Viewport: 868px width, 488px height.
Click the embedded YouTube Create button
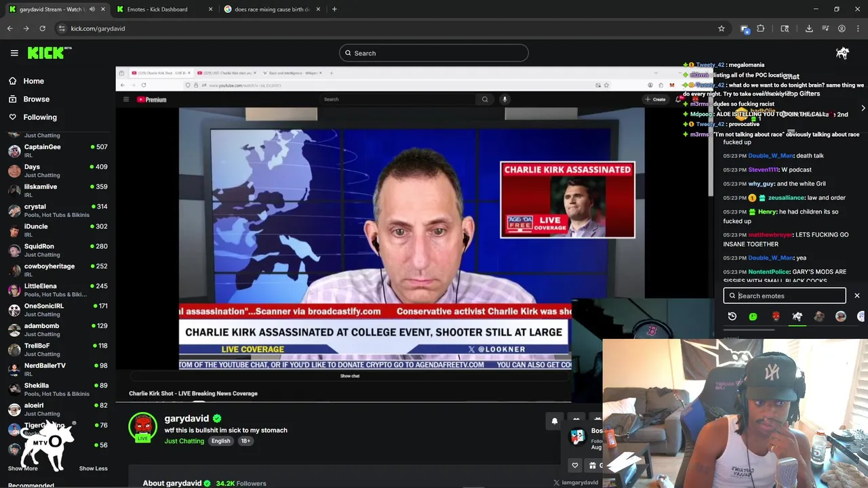coord(655,99)
